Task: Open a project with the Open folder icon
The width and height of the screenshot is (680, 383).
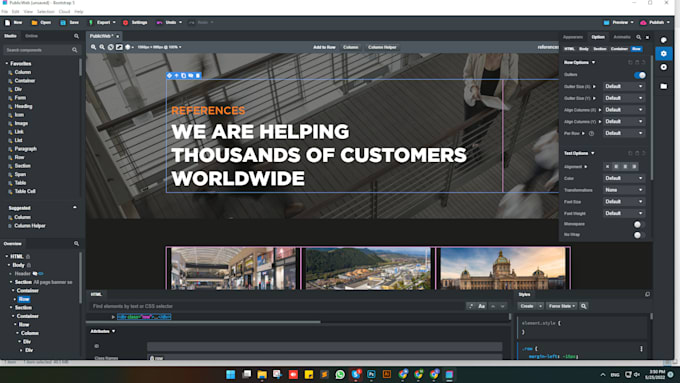Action: 34,23
